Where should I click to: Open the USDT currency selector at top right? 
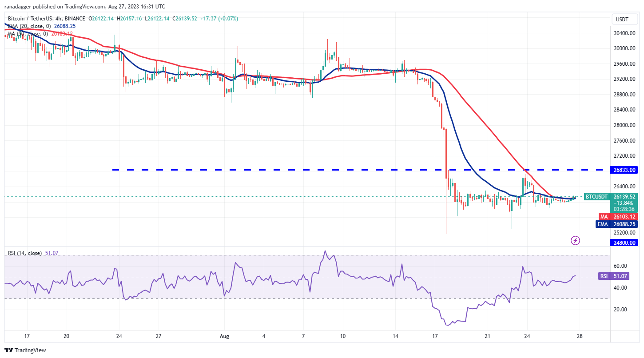click(624, 19)
